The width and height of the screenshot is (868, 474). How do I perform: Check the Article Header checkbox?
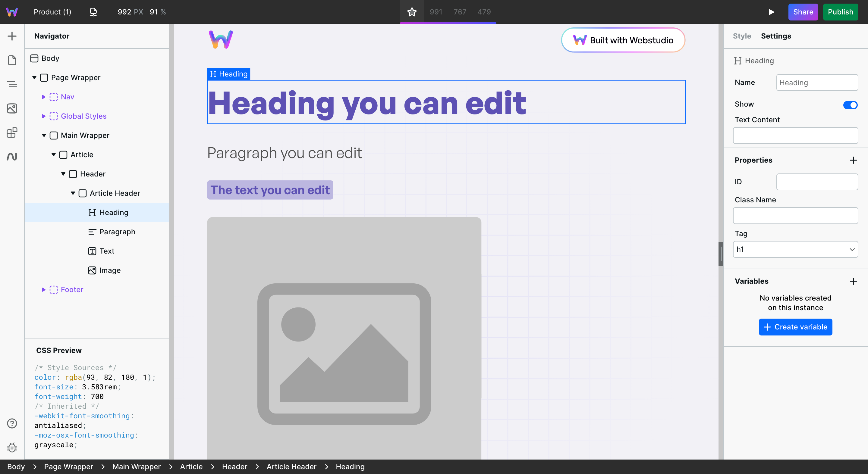click(83, 193)
